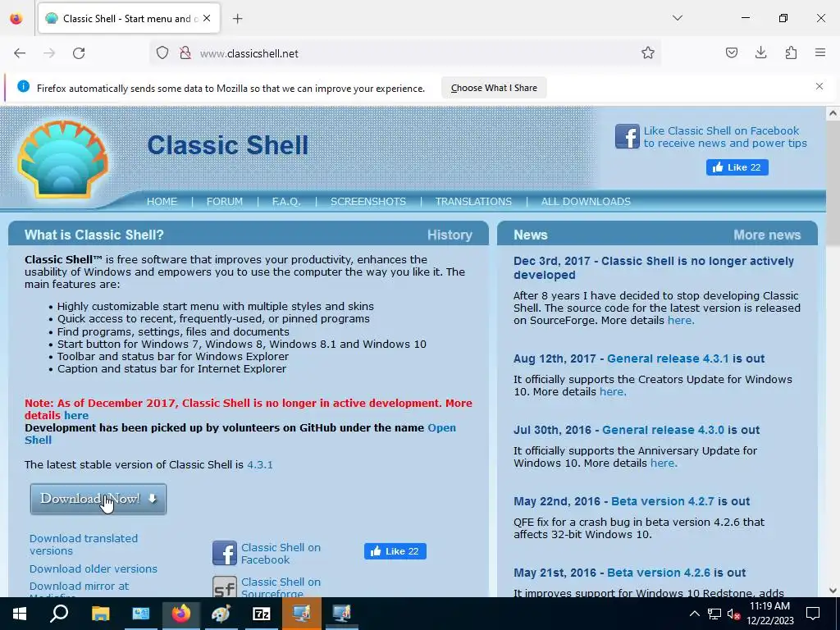This screenshot has width=840, height=630.
Task: Open Classic Shell on Facebook text link
Action: (x=281, y=554)
